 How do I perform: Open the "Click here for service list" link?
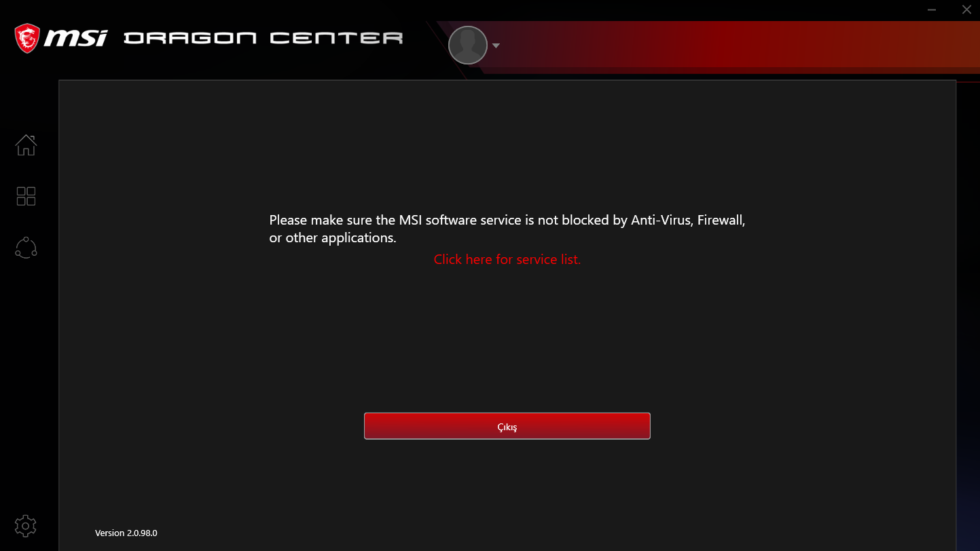(x=507, y=259)
